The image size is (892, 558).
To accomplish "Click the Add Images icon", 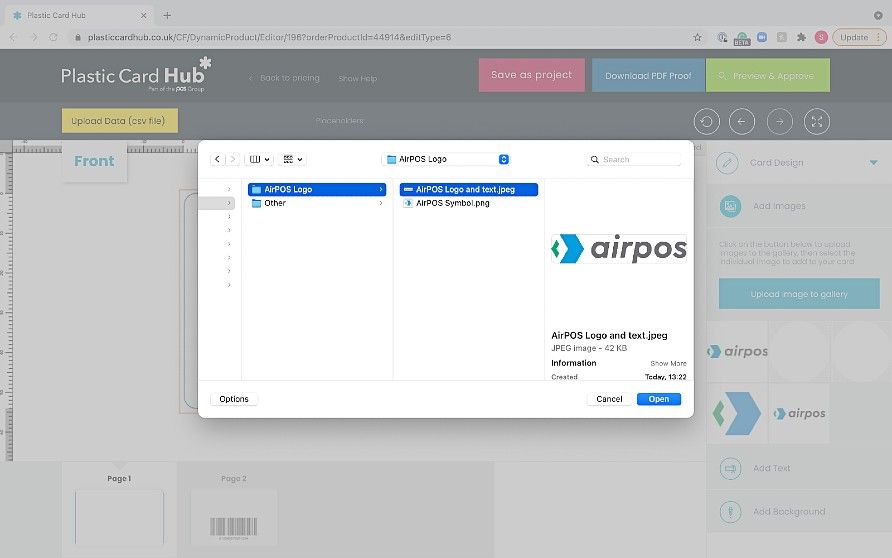I will [730, 206].
